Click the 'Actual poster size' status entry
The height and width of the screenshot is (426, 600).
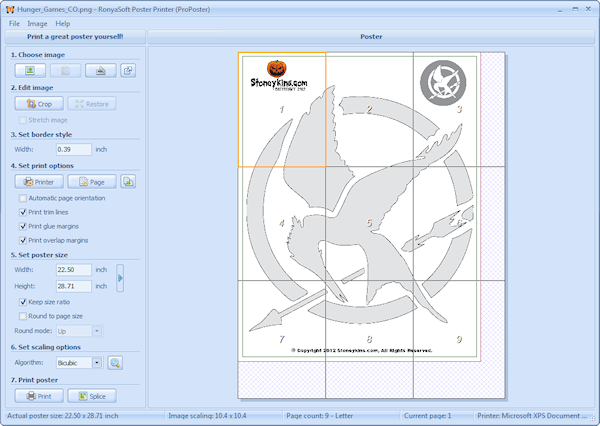63,416
